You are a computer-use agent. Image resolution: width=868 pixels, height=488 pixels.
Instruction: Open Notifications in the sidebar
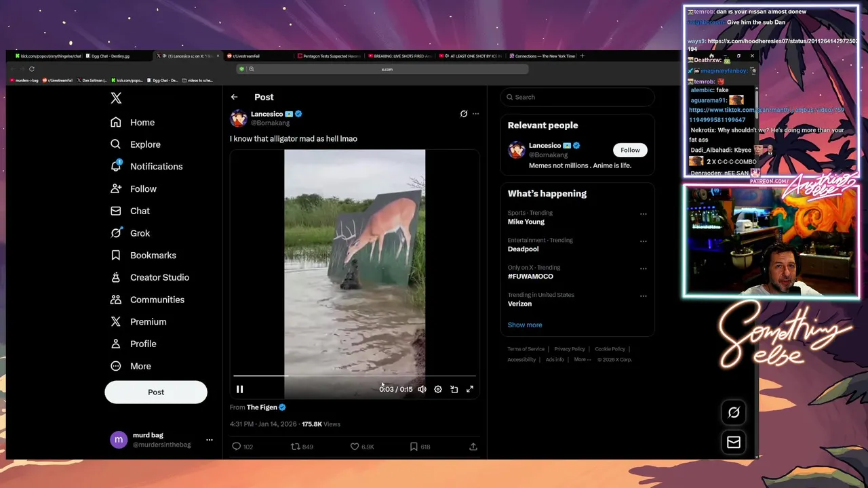[146, 167]
